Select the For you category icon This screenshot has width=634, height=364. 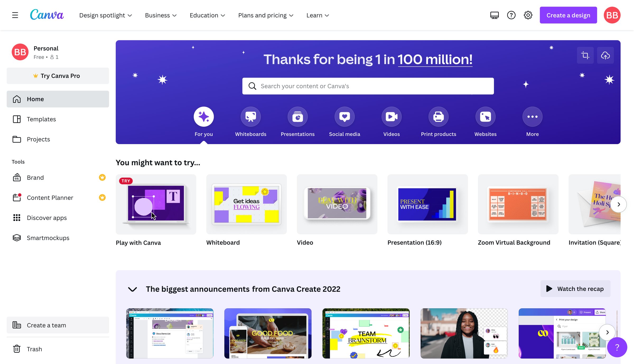coord(204,117)
